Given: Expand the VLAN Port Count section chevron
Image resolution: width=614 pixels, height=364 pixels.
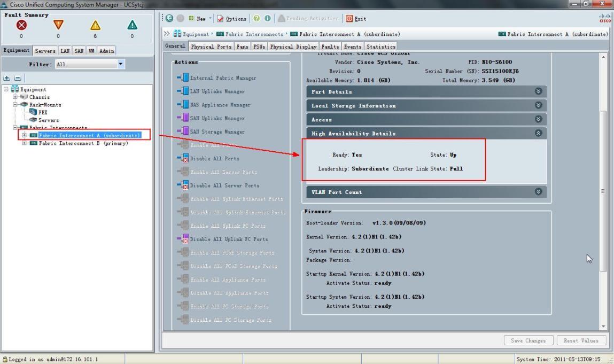Looking at the screenshot, I should (539, 191).
